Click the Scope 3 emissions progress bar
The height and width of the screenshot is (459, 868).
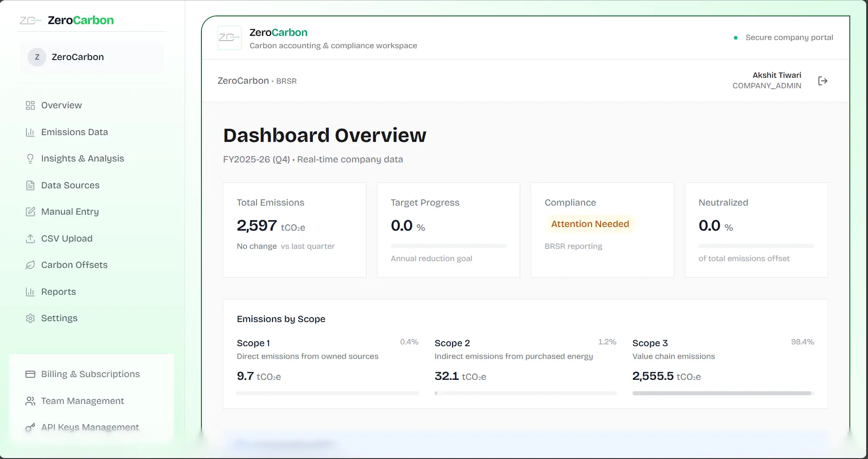[x=722, y=393]
